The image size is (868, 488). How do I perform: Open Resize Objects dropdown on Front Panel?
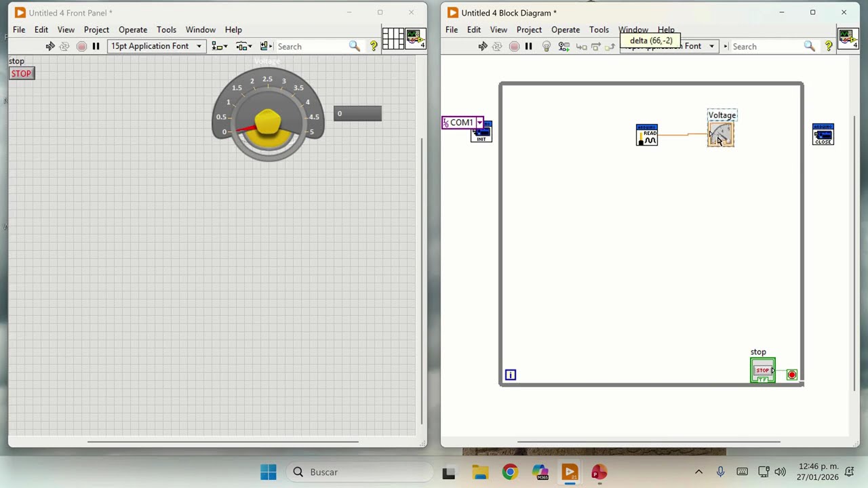266,46
